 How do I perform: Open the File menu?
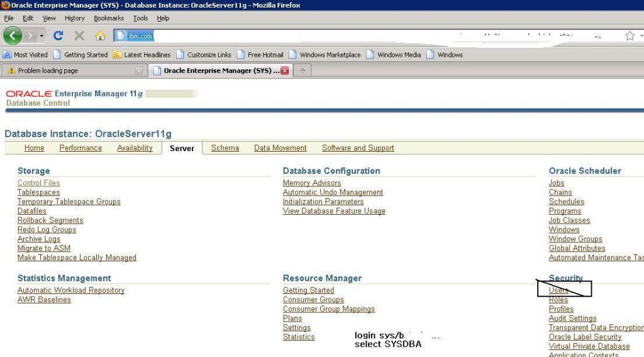click(x=9, y=18)
